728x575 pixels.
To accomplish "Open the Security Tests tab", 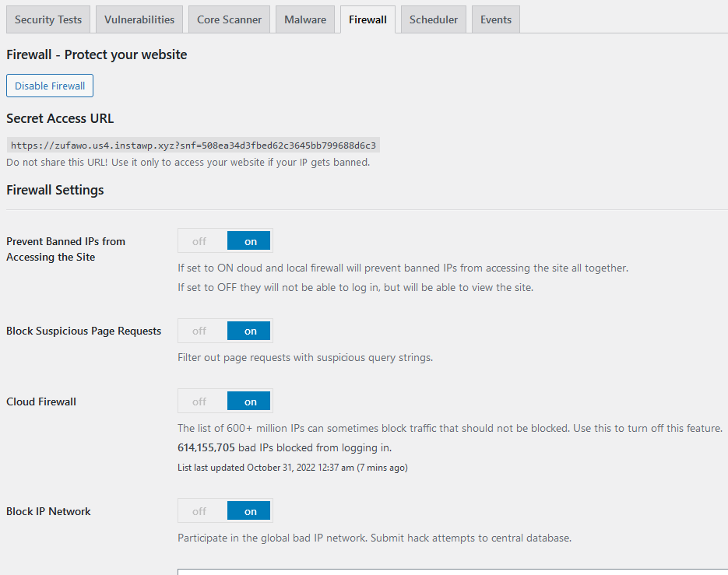I will click(48, 19).
